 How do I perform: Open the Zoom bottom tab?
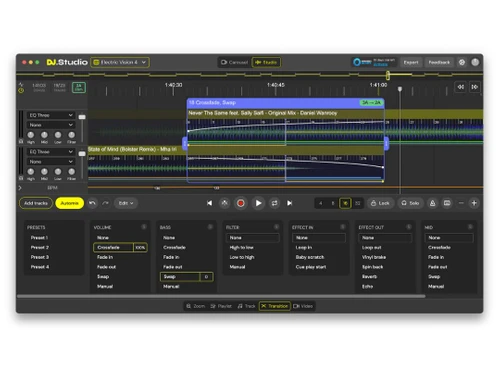pyautogui.click(x=195, y=306)
